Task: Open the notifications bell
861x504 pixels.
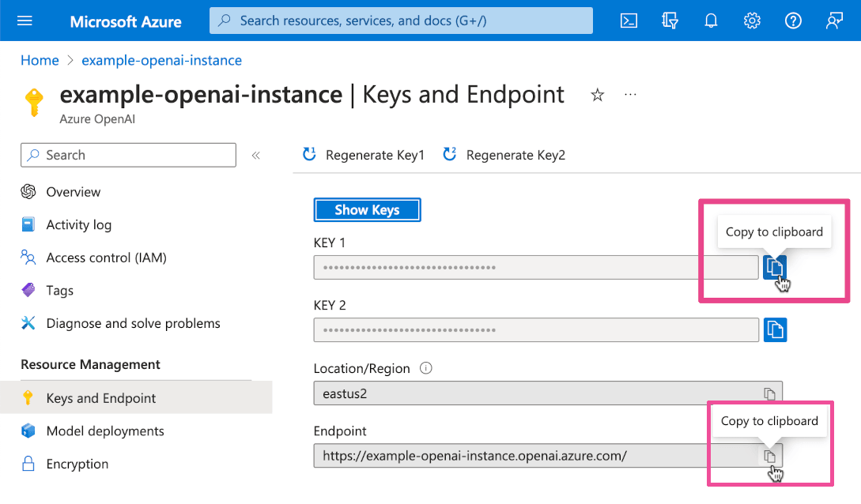Action: (711, 21)
